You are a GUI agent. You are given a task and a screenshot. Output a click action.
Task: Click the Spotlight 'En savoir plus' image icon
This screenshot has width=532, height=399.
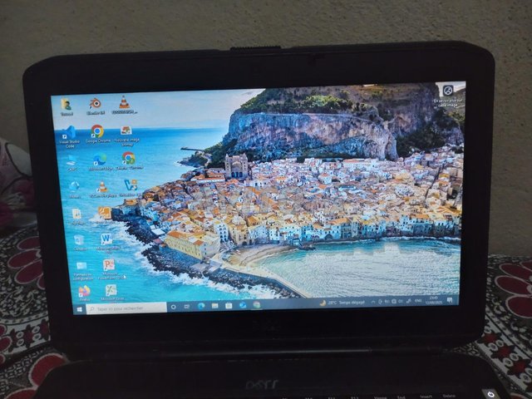pos(448,91)
